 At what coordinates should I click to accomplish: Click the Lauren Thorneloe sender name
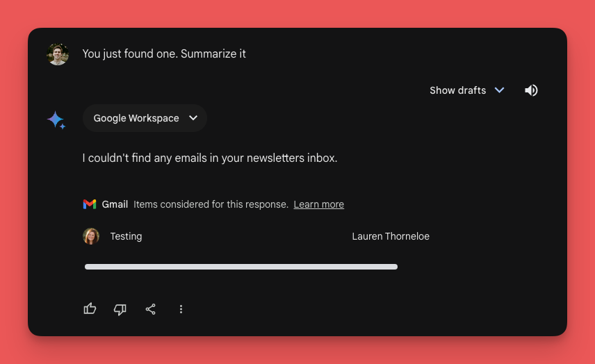click(x=391, y=236)
